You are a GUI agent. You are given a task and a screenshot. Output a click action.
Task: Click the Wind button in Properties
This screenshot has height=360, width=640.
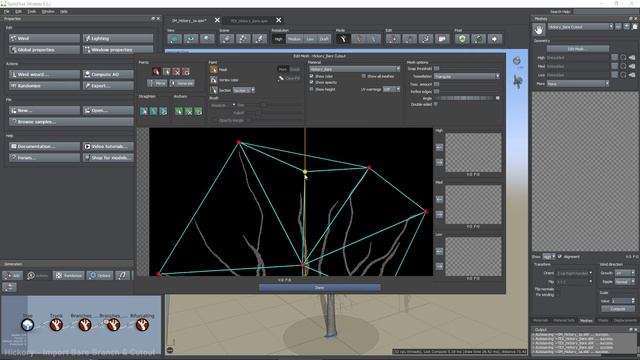(44, 38)
